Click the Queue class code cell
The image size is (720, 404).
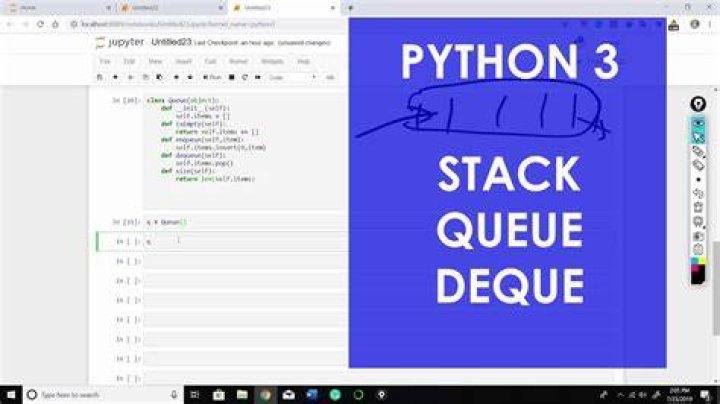(245, 152)
